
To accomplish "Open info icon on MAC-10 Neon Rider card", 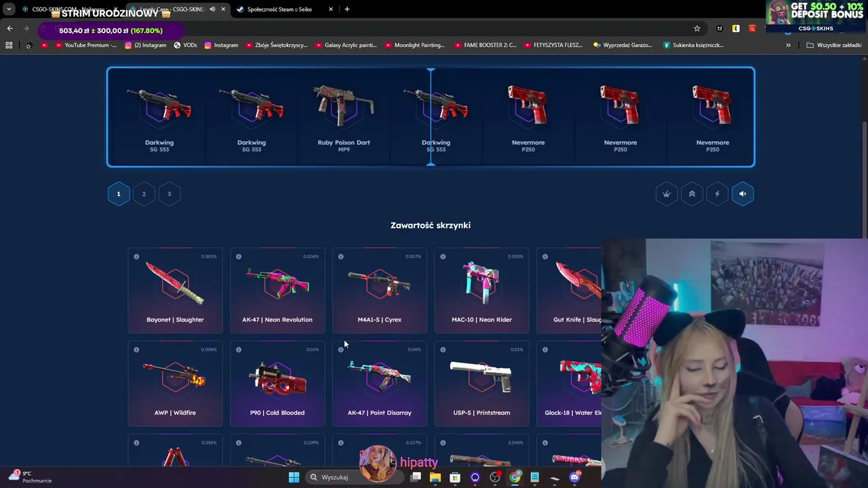I will pos(443,257).
